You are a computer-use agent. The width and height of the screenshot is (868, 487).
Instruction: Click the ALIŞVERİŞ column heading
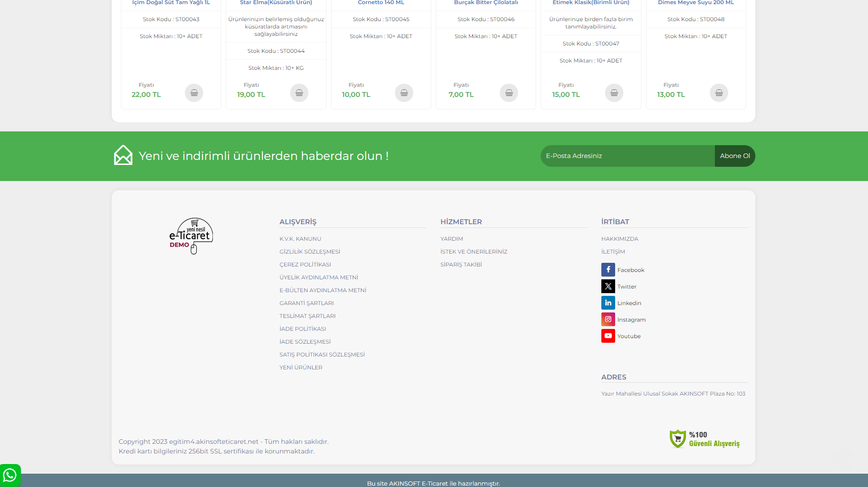298,222
